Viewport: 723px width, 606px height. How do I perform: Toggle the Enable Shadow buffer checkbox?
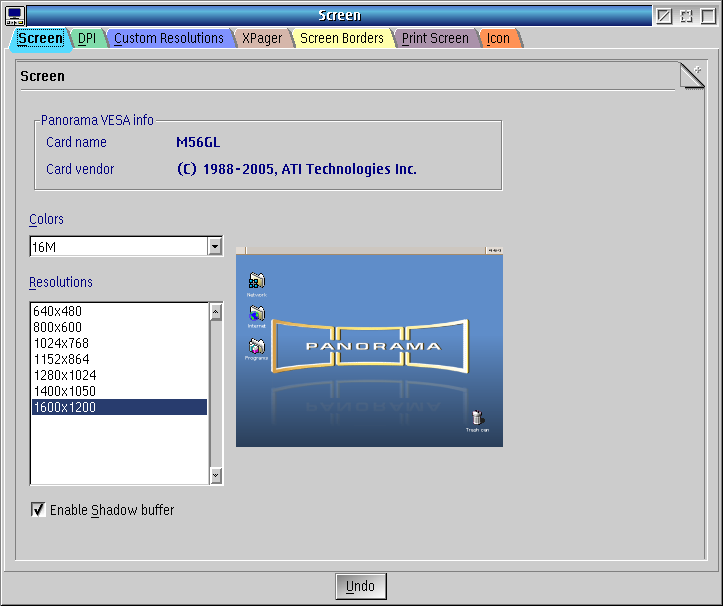point(38,510)
